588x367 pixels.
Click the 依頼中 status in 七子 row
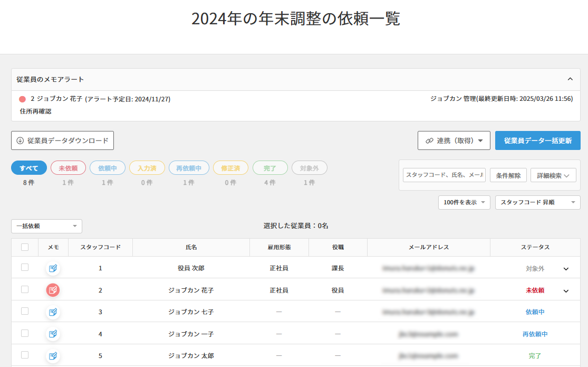[x=535, y=312]
